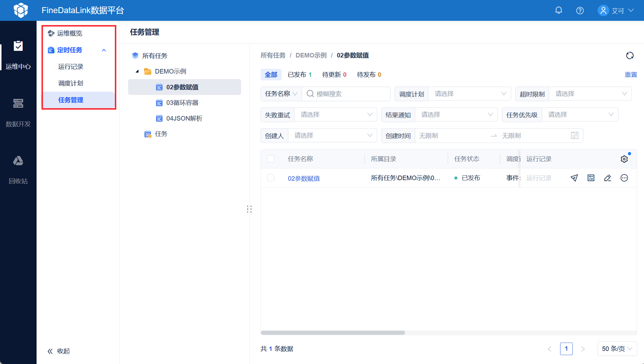Open the 创建时间 calendar picker icon
This screenshot has width=644, height=364.
click(575, 135)
